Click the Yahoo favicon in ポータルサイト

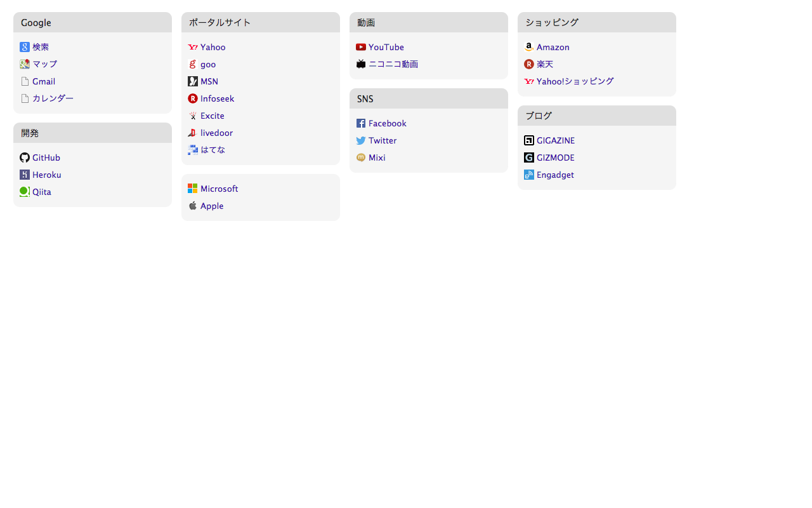193,47
